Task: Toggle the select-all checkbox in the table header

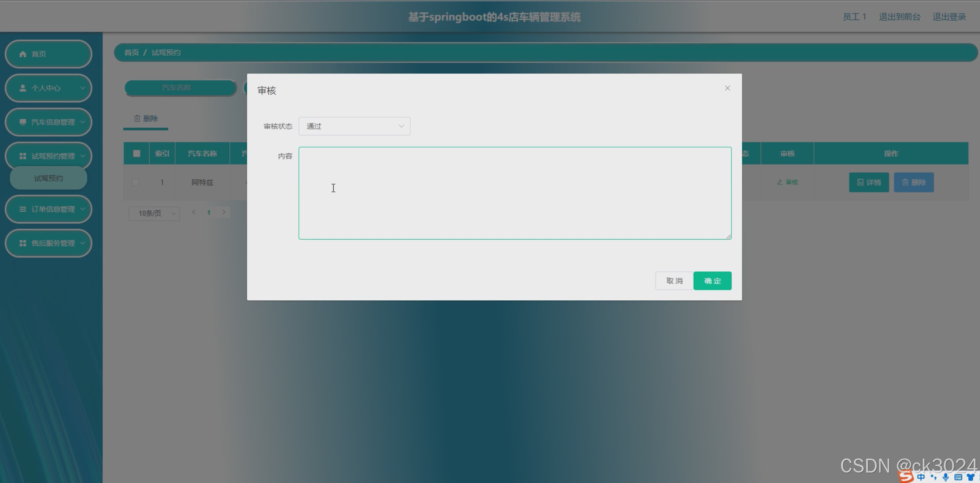Action: tap(137, 153)
